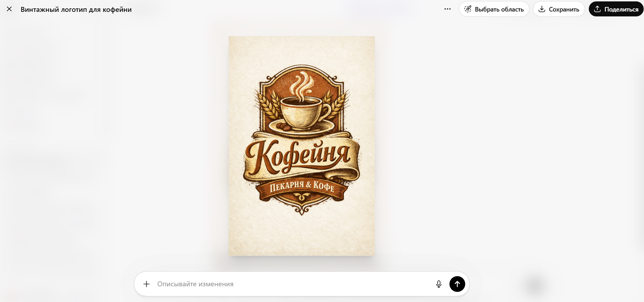Click the Пекарня & Кофе ribbon banner
The height and width of the screenshot is (302, 644).
click(302, 187)
